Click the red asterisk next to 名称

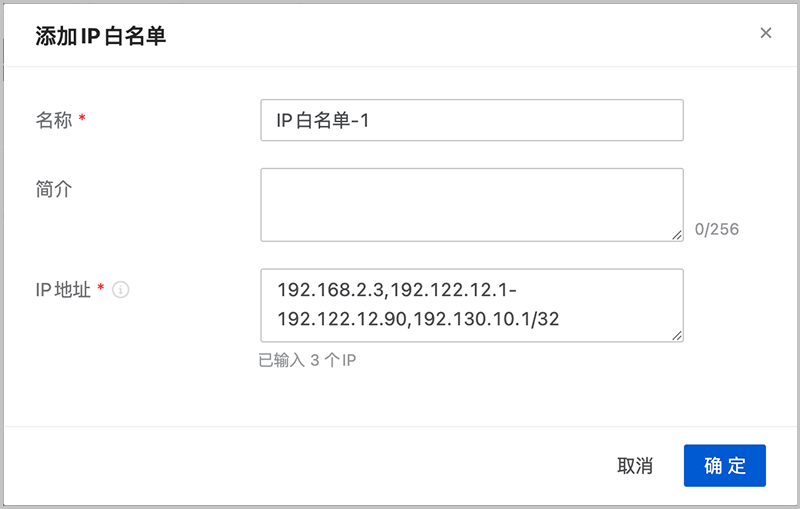[x=82, y=118]
